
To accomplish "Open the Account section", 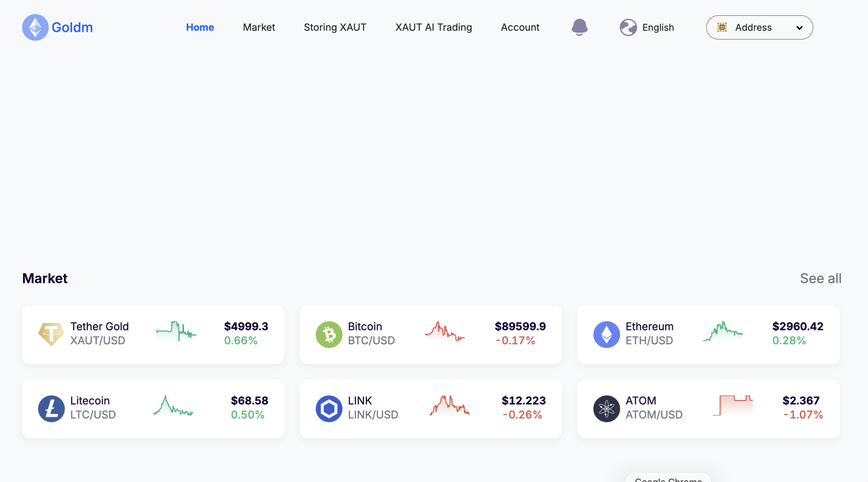I will (x=520, y=27).
